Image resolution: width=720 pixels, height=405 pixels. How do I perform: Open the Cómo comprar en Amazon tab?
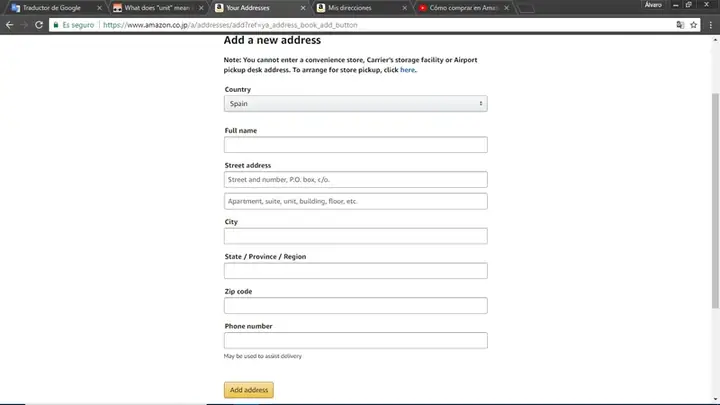(463, 8)
